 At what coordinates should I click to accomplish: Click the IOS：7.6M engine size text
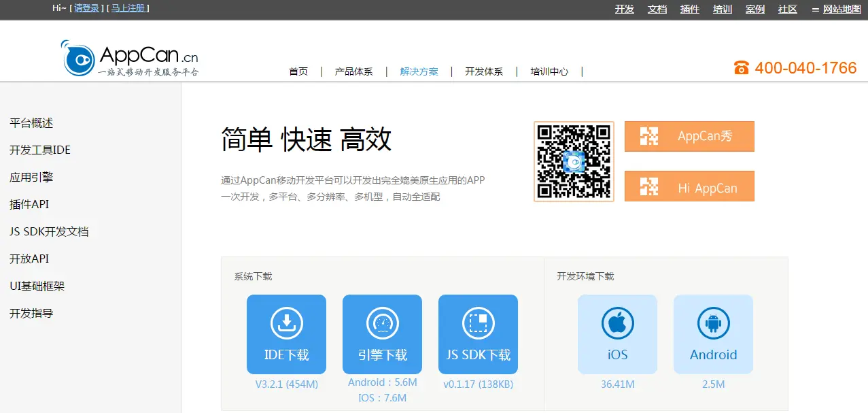(x=383, y=398)
